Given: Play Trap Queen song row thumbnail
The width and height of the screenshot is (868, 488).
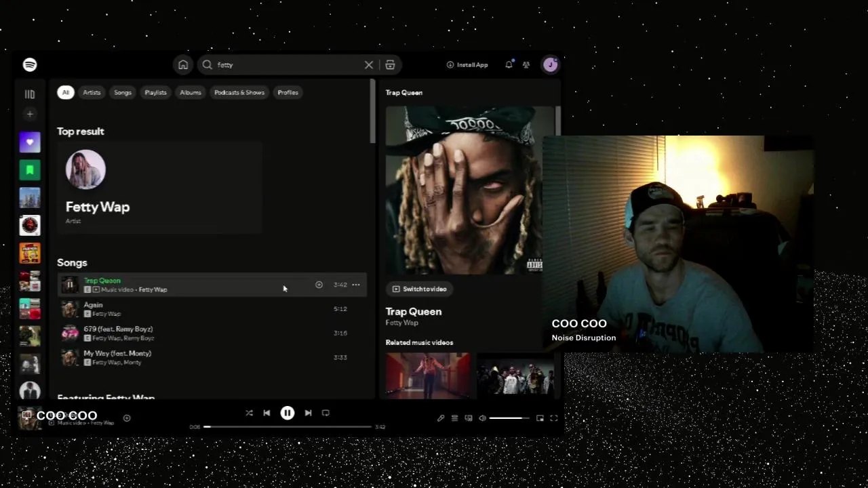Looking at the screenshot, I should coord(69,285).
